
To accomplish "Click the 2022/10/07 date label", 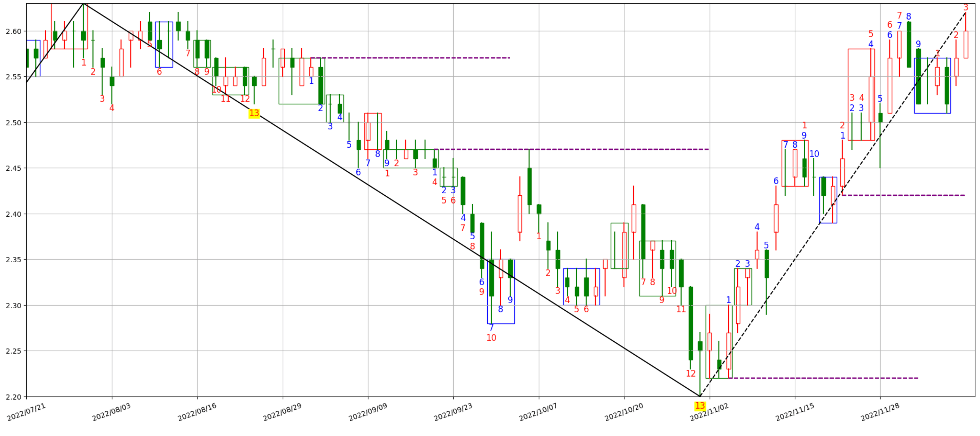I will [538, 412].
